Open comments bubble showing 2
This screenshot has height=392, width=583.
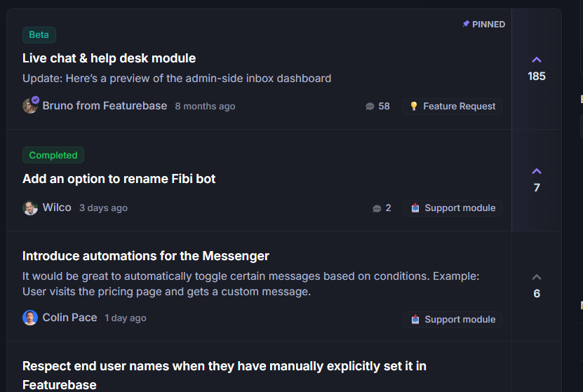pos(377,208)
